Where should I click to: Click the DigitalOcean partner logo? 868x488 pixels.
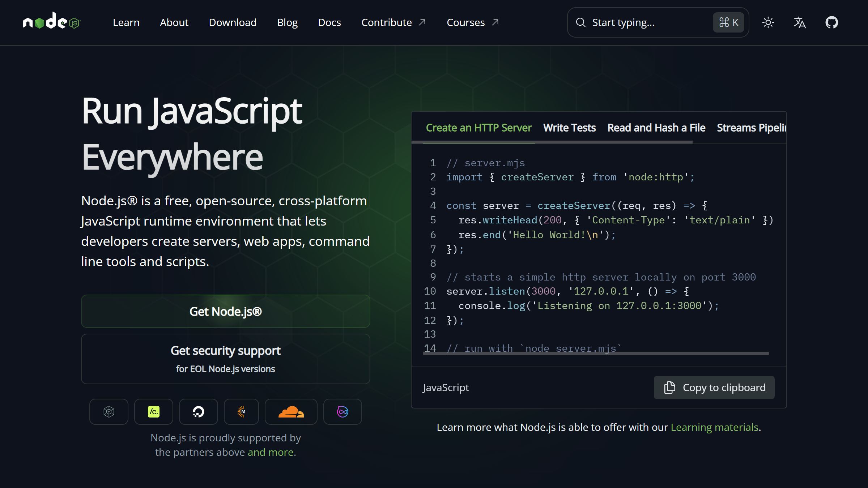tap(198, 412)
